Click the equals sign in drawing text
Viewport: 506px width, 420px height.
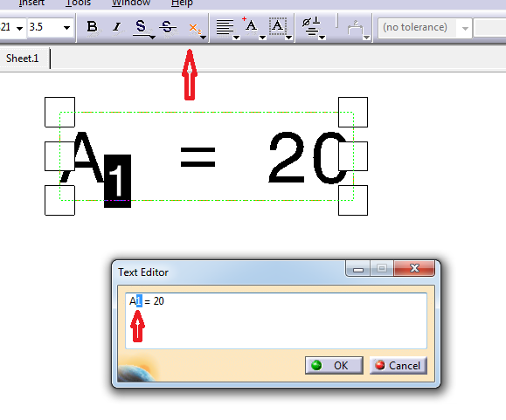(198, 157)
